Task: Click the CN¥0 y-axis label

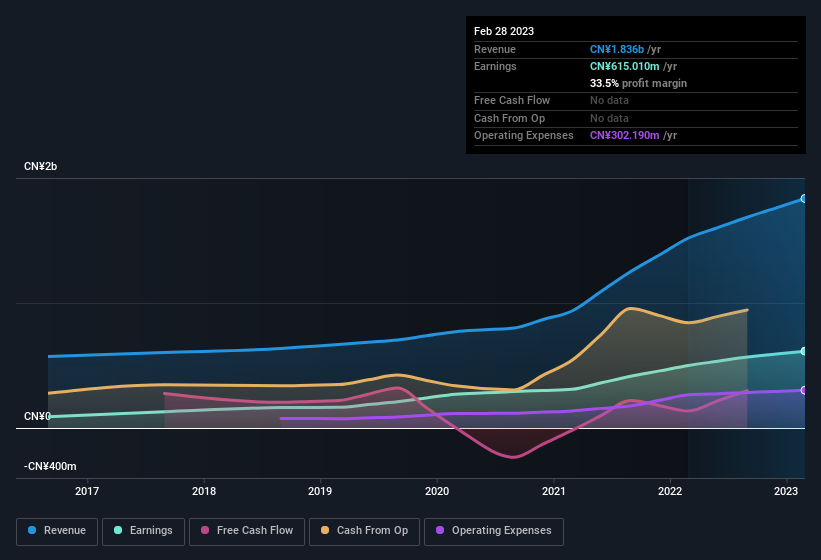Action: tap(37, 416)
